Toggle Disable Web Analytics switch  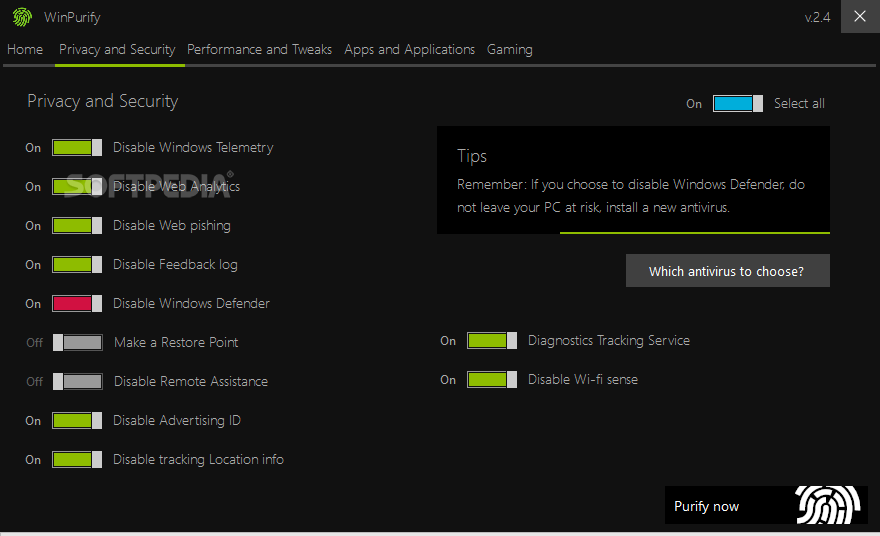coord(77,186)
